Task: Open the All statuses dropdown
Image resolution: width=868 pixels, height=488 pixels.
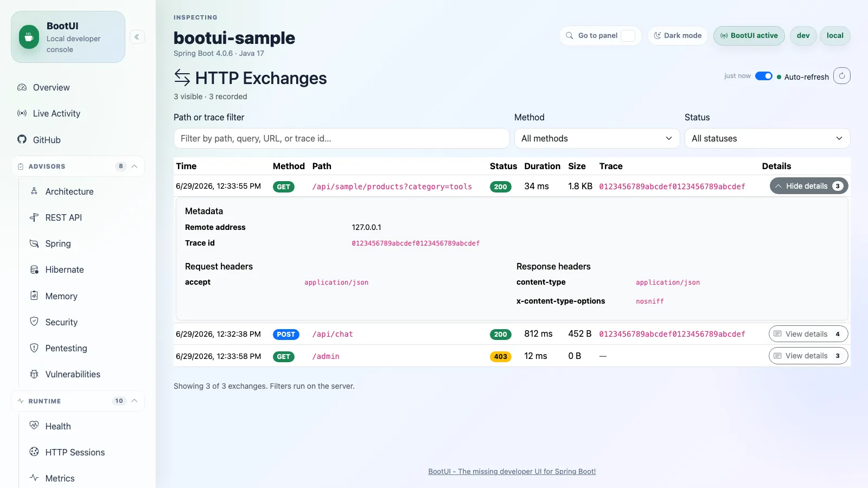Action: coord(767,138)
